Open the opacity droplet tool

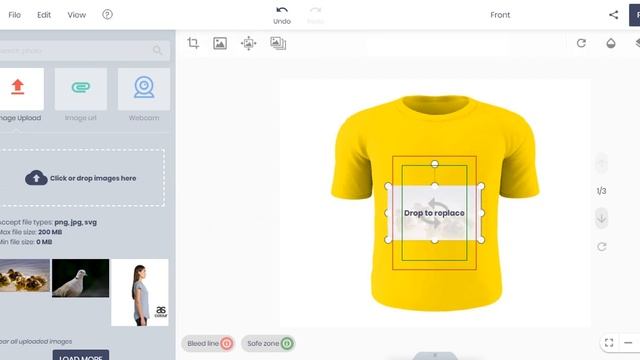(x=611, y=43)
